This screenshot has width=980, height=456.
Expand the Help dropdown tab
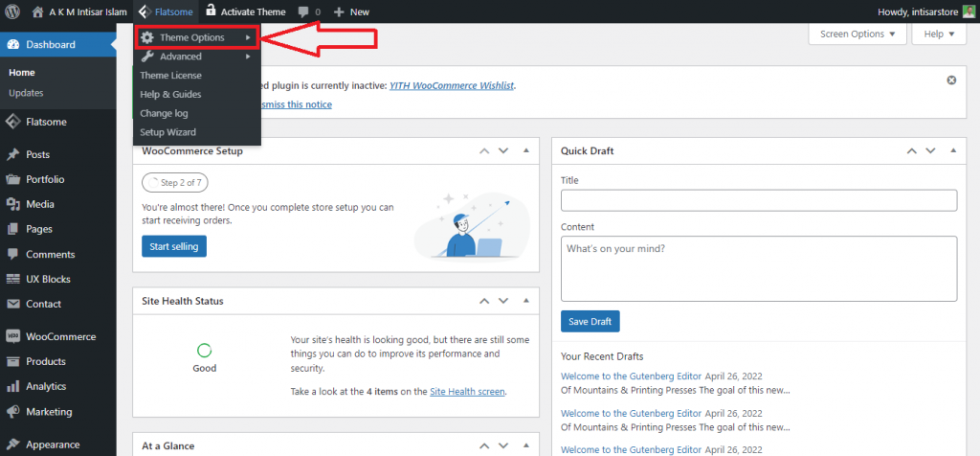pos(940,34)
